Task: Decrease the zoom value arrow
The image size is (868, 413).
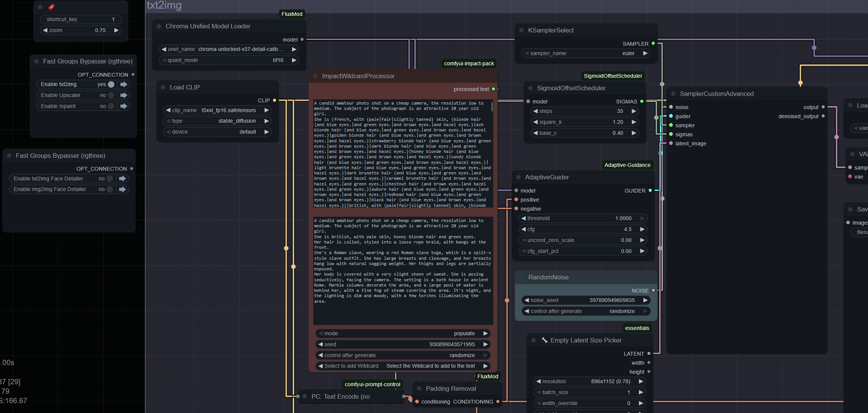Action: [x=45, y=30]
